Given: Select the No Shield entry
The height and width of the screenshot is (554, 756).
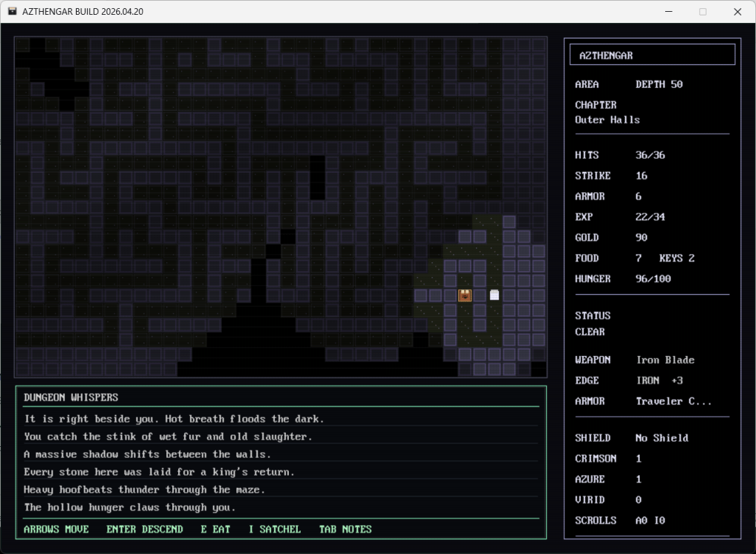Looking at the screenshot, I should [661, 437].
